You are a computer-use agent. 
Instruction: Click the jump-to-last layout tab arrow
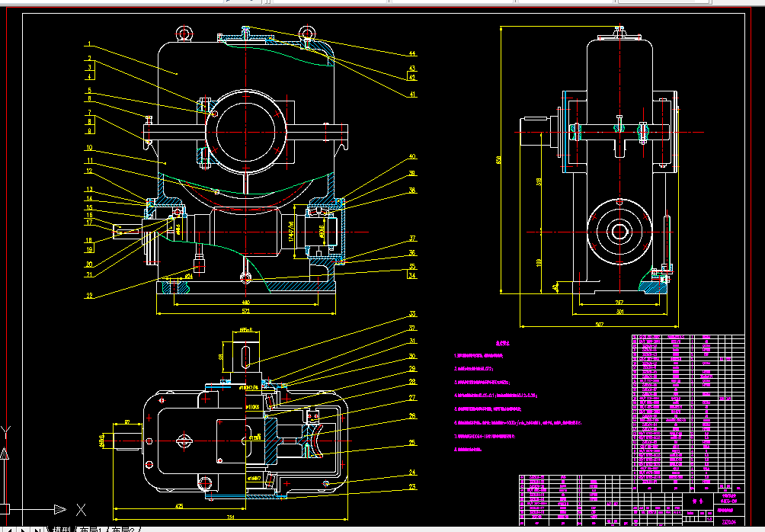pyautogui.click(x=37, y=530)
